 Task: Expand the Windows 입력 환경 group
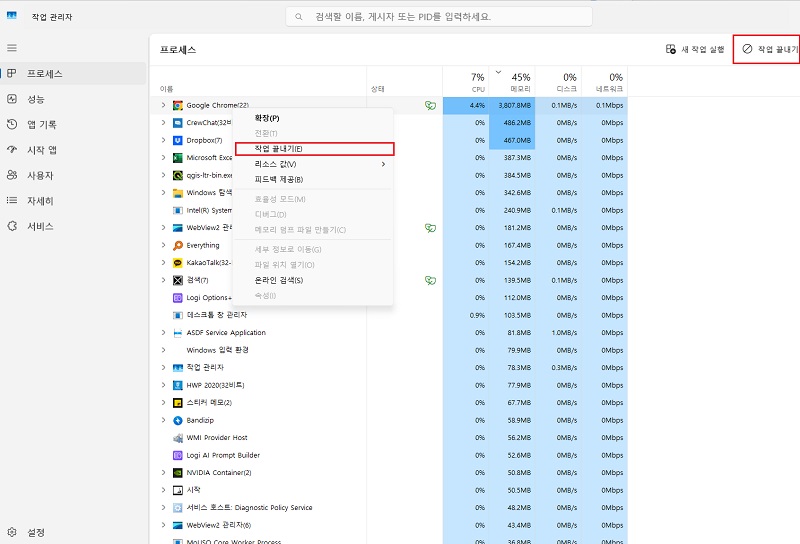pos(163,350)
